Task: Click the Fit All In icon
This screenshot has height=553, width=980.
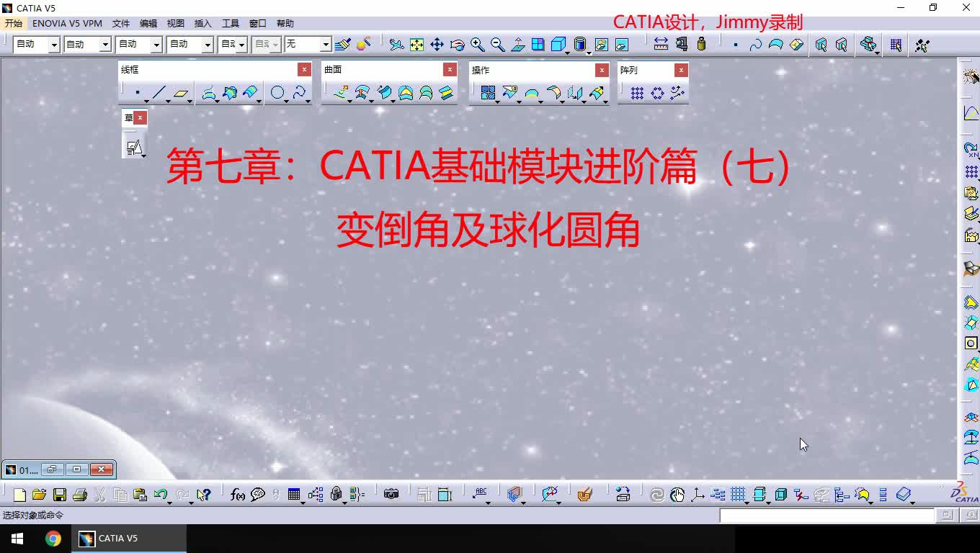Action: 416,45
